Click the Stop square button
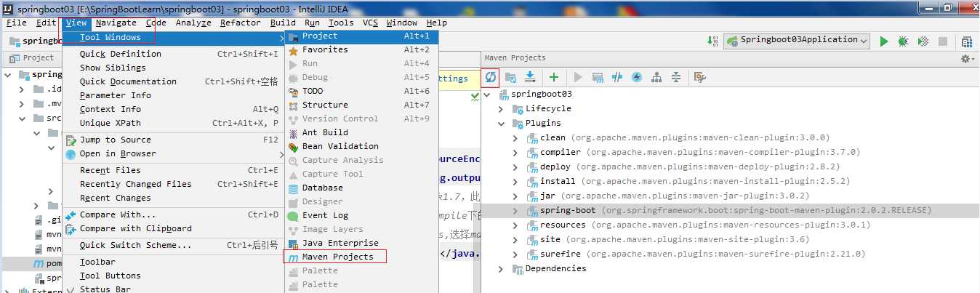 pyautogui.click(x=942, y=41)
